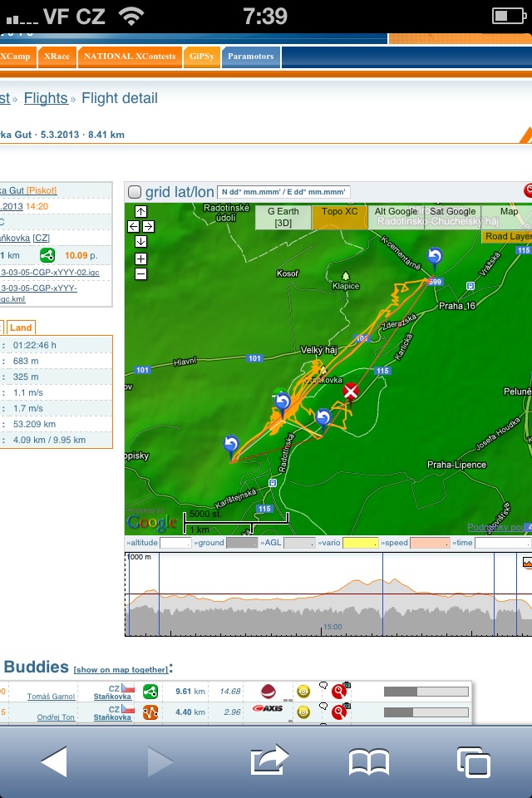
Task: Click the Flights breadcrumb link
Action: 46,98
